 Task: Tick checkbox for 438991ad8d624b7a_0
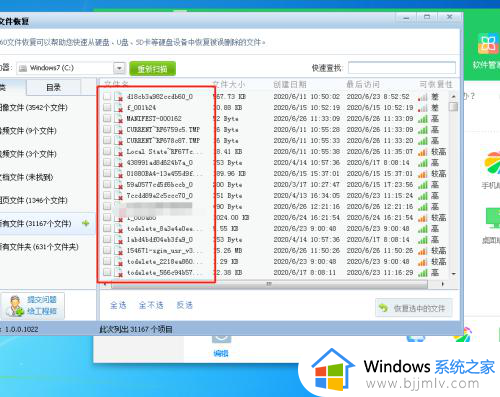[x=107, y=163]
